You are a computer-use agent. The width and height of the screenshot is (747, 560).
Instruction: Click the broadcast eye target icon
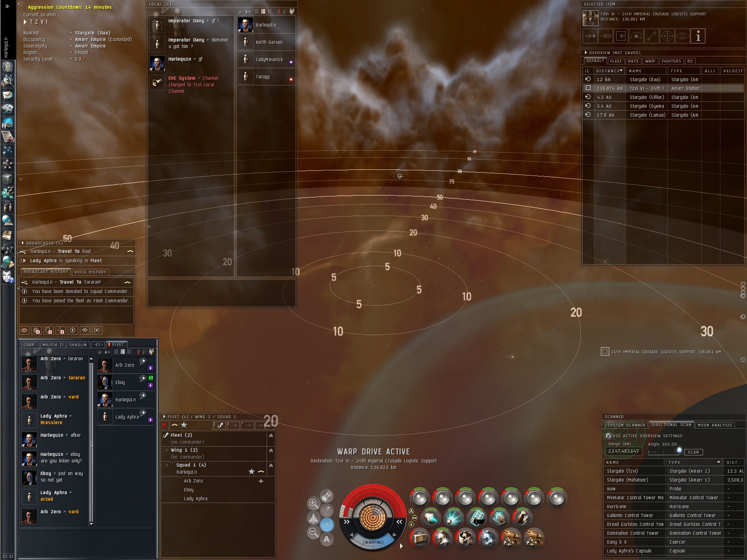(24, 330)
